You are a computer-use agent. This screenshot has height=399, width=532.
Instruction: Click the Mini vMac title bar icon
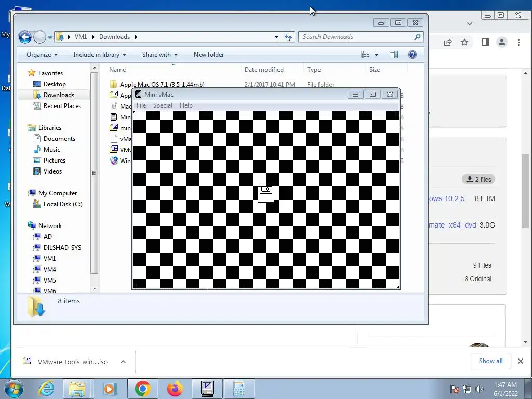138,95
